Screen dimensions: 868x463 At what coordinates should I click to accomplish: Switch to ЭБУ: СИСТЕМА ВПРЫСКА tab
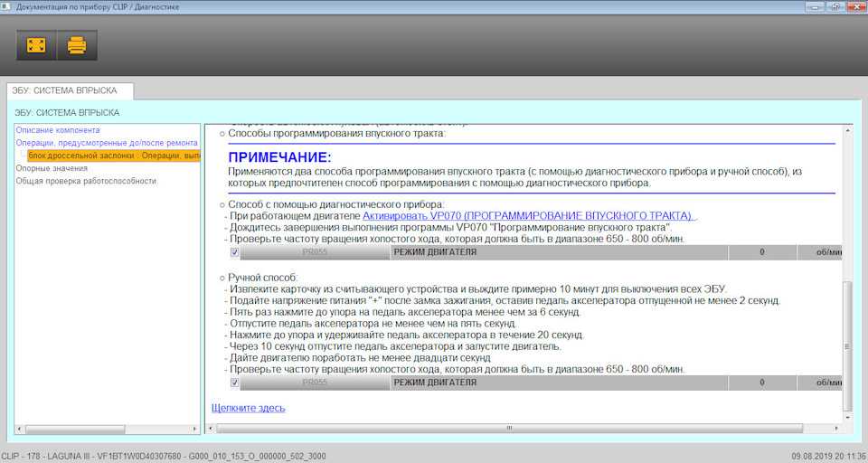tap(70, 91)
